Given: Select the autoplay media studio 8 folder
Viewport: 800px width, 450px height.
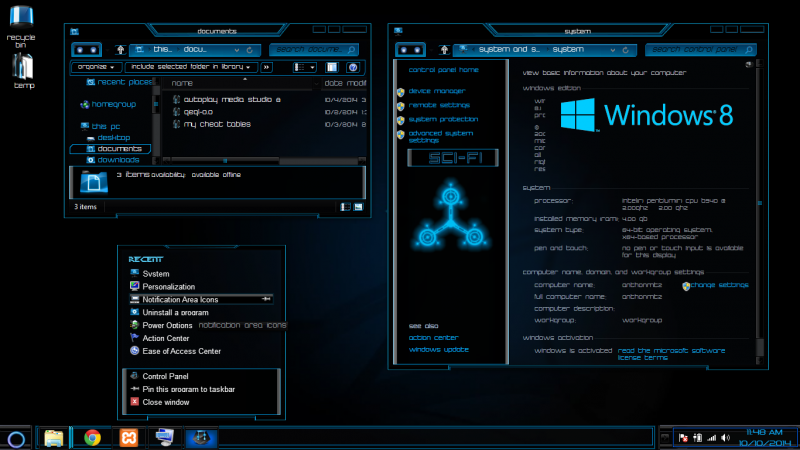Looking at the screenshot, I should tap(227, 99).
